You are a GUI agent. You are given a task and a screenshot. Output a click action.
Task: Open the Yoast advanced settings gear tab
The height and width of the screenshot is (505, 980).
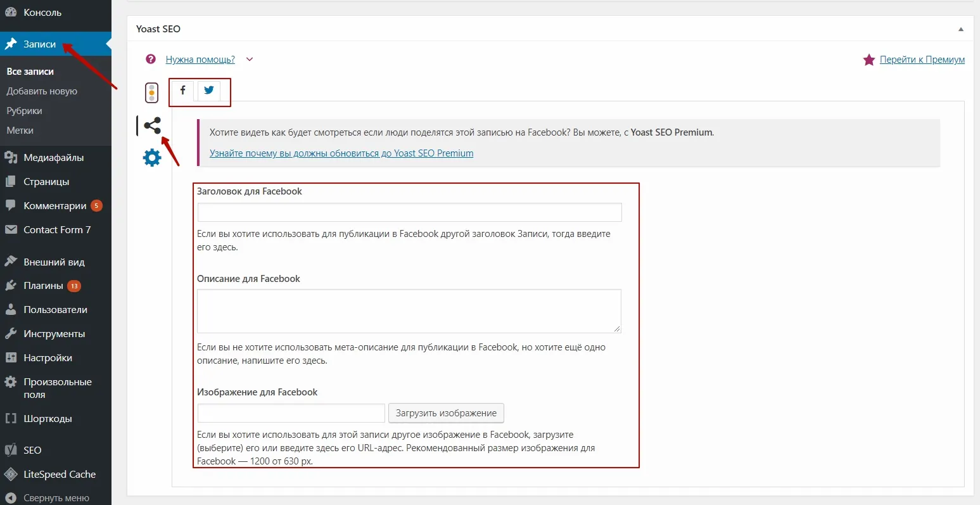pyautogui.click(x=152, y=157)
